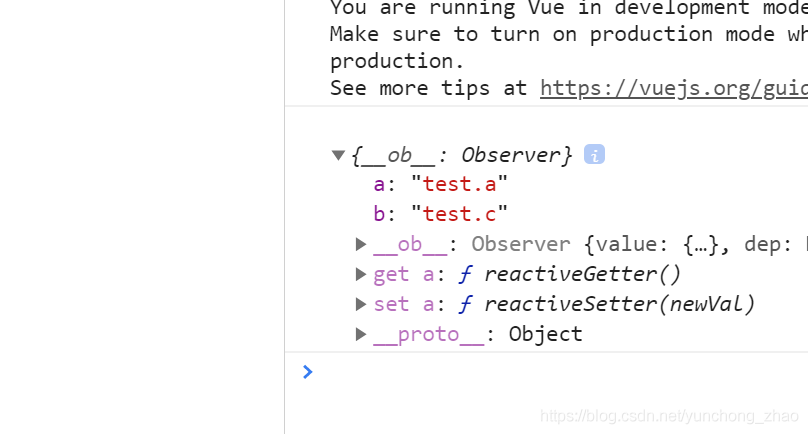
Task: Click property key b
Action: pos(379,214)
